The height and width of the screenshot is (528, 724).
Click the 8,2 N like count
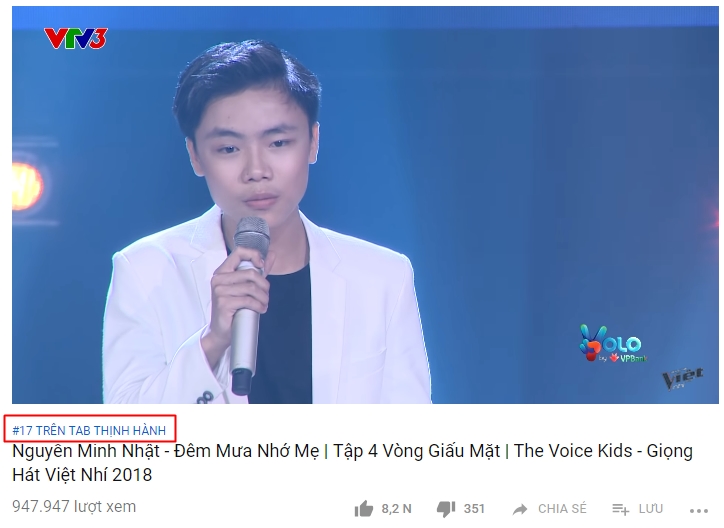(396, 509)
